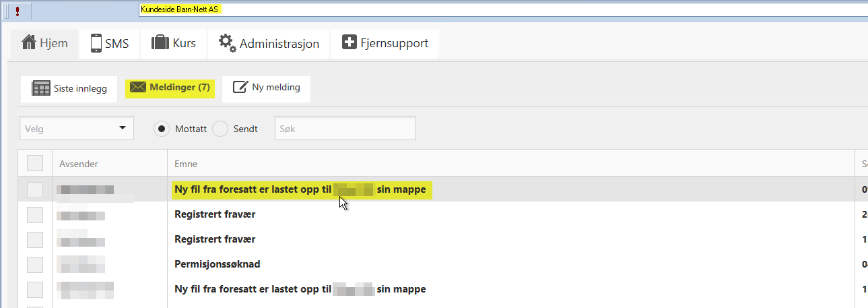Viewport: 868px width, 308px height.
Task: Open highlighted Ny fil fra foresatt message
Action: pos(300,190)
